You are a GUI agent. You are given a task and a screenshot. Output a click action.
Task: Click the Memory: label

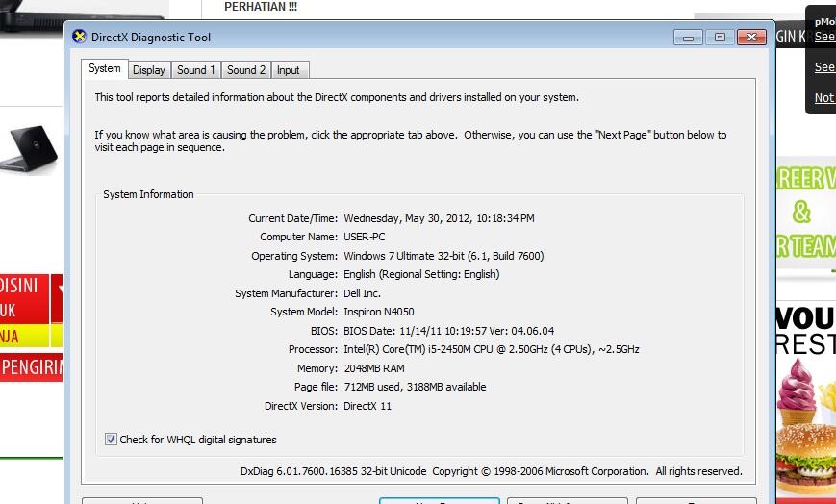click(317, 368)
